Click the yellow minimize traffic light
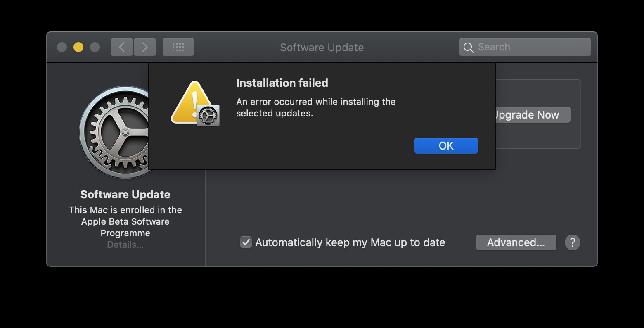Viewport: 644px width, 328px height. click(78, 47)
